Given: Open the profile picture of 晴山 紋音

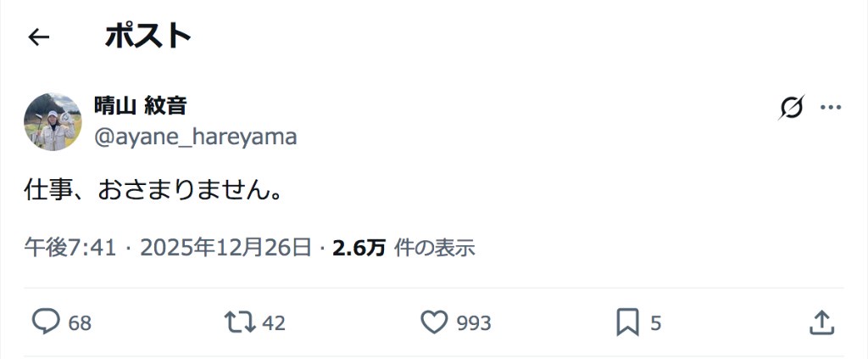Looking at the screenshot, I should [x=53, y=122].
